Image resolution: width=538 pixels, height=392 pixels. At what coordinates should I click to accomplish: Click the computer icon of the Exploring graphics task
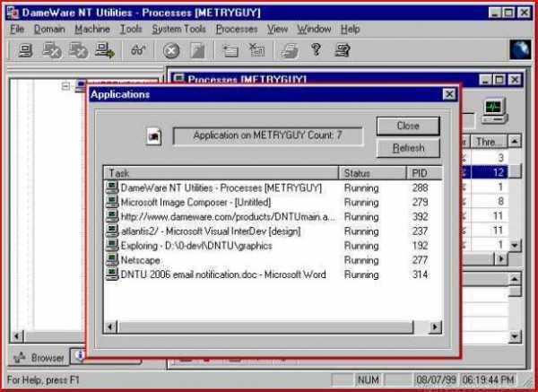pyautogui.click(x=112, y=246)
